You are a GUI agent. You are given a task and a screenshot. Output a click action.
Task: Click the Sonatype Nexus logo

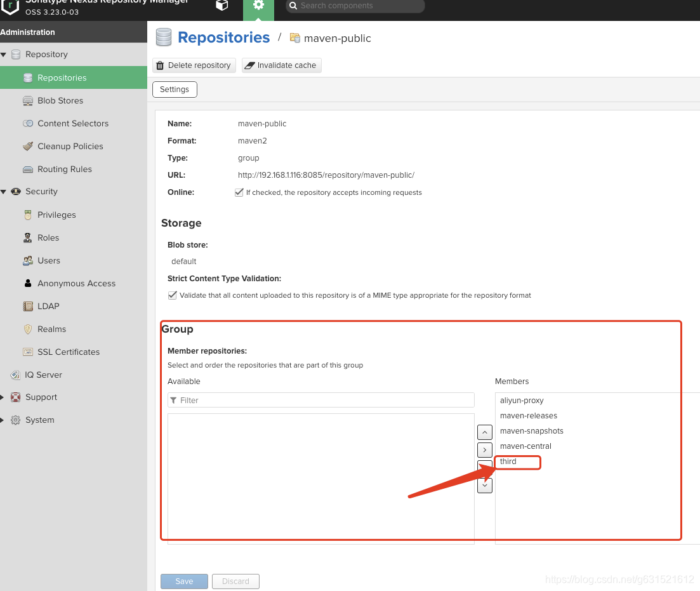coord(10,7)
